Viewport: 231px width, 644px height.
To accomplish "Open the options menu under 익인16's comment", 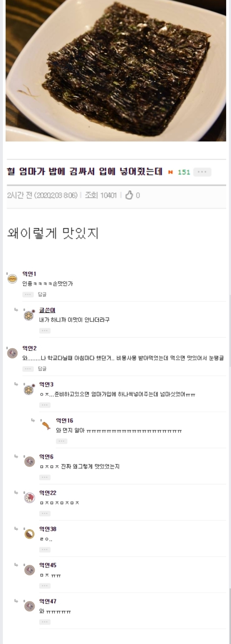I will point(62,441).
